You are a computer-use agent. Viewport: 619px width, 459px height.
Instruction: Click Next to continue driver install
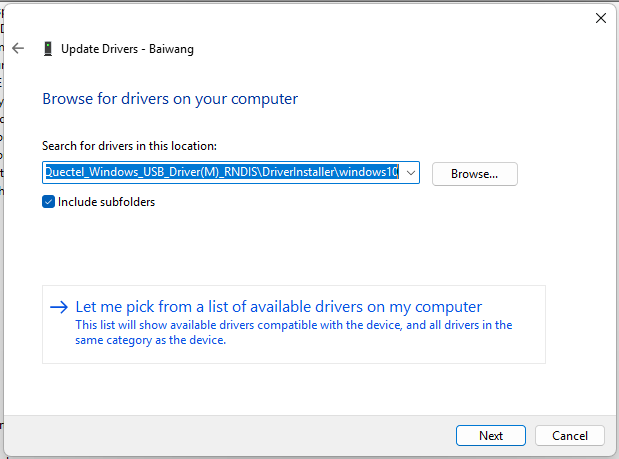491,435
